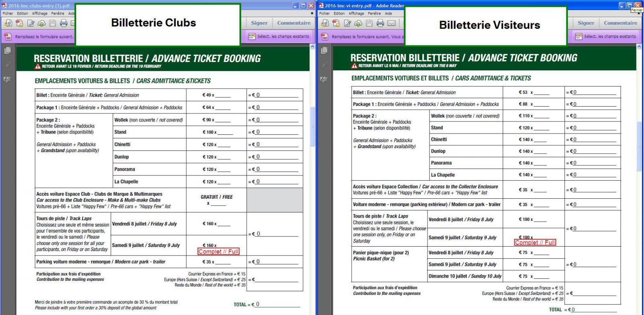644x315 pixels.
Task: Click the print icon in clubs-entry window
Action: coord(64,23)
